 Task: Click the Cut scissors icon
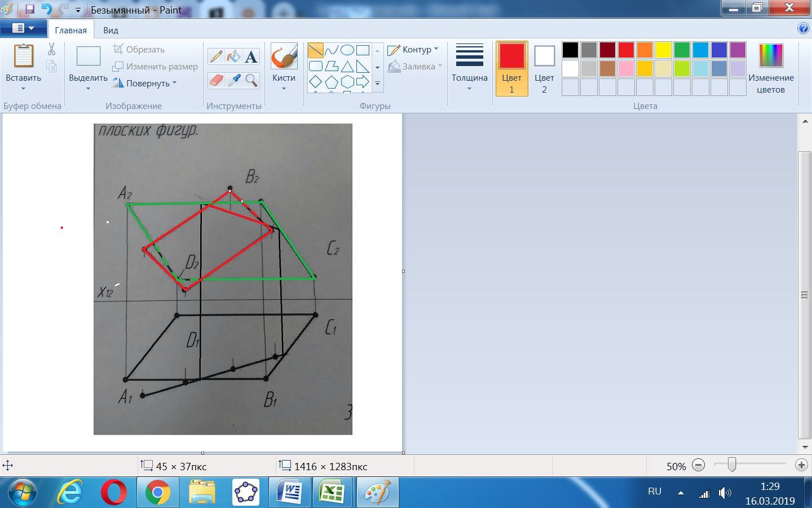pyautogui.click(x=51, y=50)
